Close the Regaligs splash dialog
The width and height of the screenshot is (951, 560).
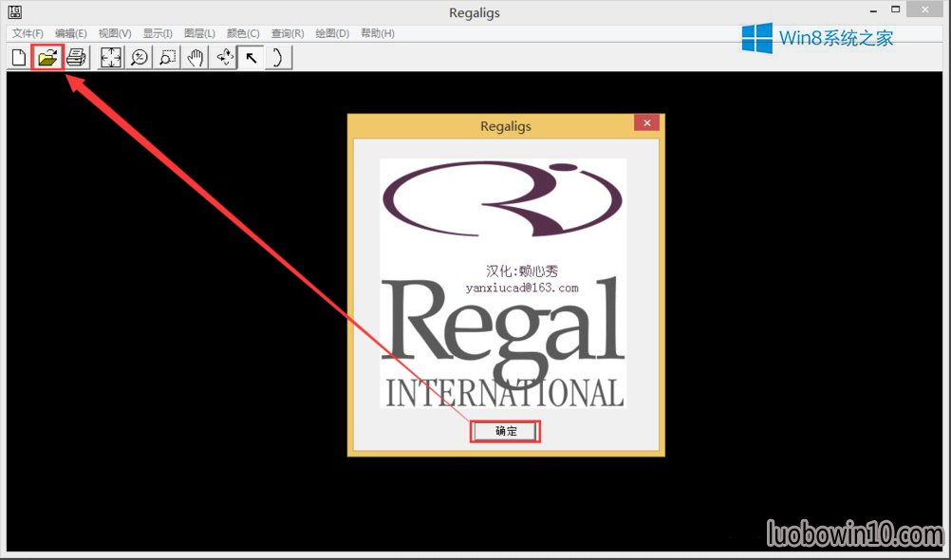tap(647, 122)
